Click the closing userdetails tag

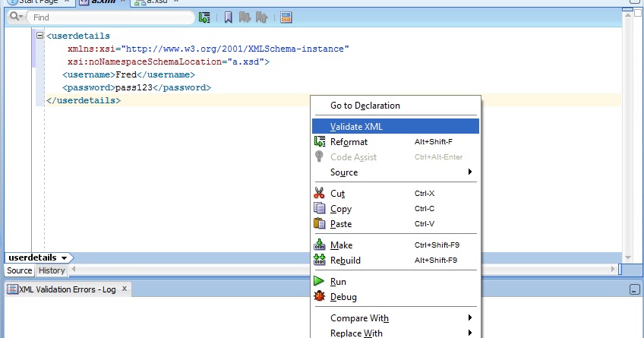[x=84, y=100]
